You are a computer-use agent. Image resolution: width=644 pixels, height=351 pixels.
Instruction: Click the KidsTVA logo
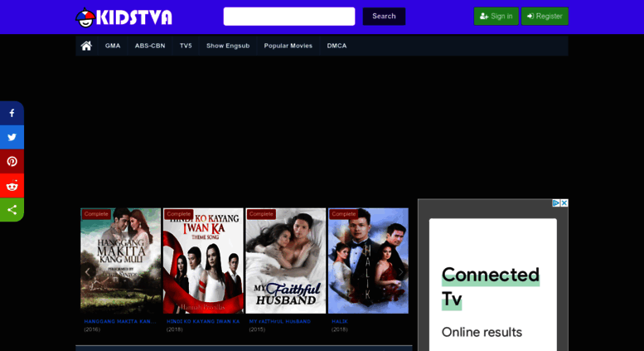(124, 17)
